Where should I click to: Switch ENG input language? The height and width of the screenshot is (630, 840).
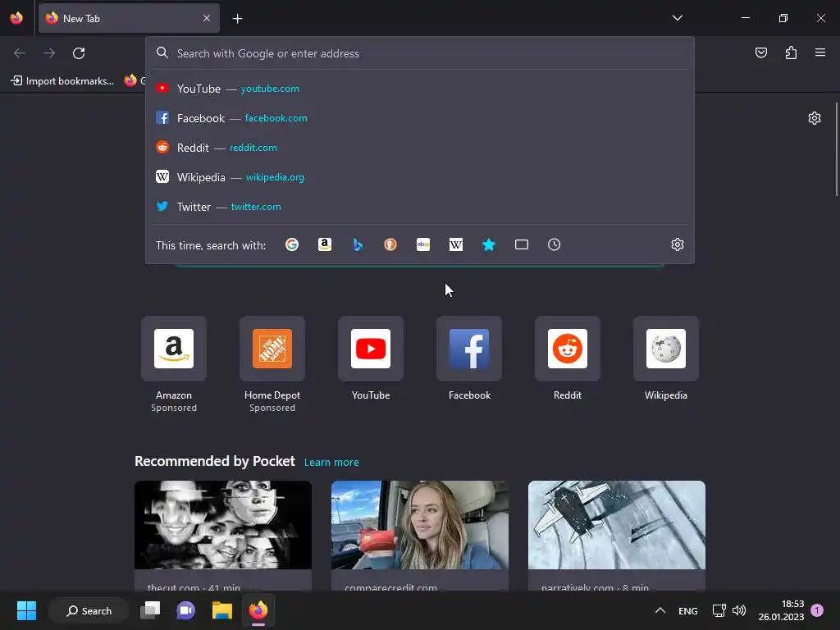pyautogui.click(x=688, y=610)
